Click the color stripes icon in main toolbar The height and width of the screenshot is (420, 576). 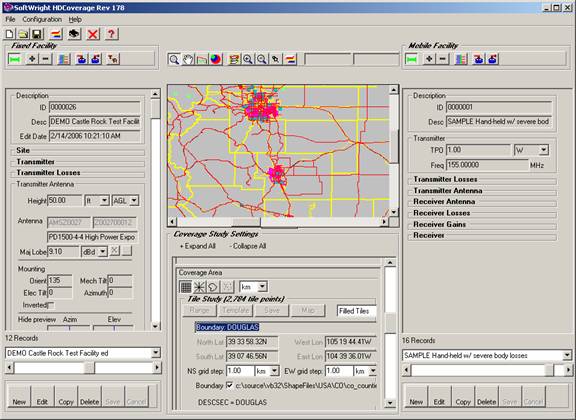tap(56, 34)
